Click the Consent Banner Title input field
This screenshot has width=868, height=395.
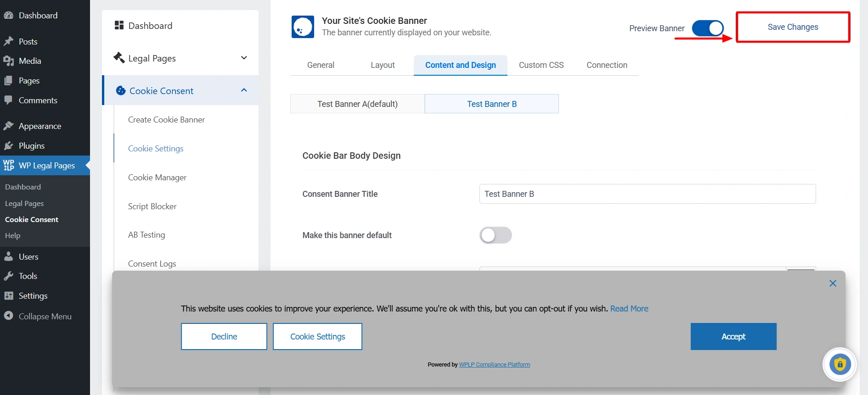[647, 194]
